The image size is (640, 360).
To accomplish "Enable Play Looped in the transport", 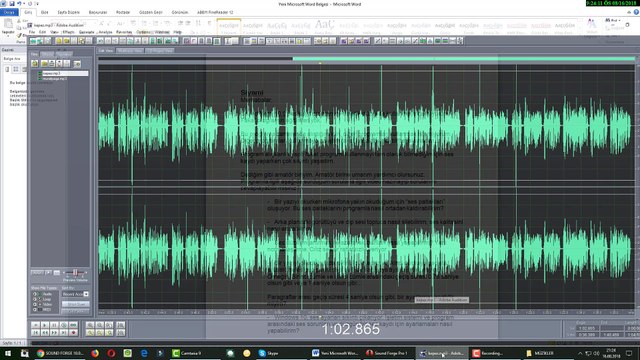I will pyautogui.click(x=73, y=325).
